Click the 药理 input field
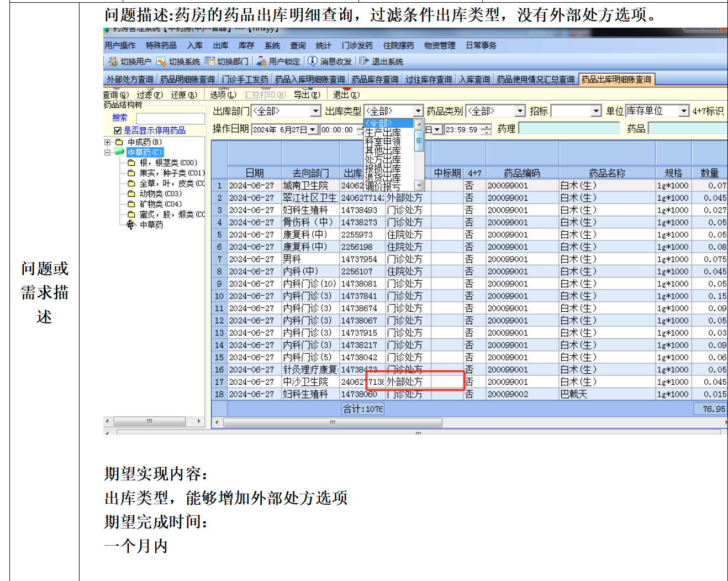Screen dimensions: 728x581 [569, 129]
